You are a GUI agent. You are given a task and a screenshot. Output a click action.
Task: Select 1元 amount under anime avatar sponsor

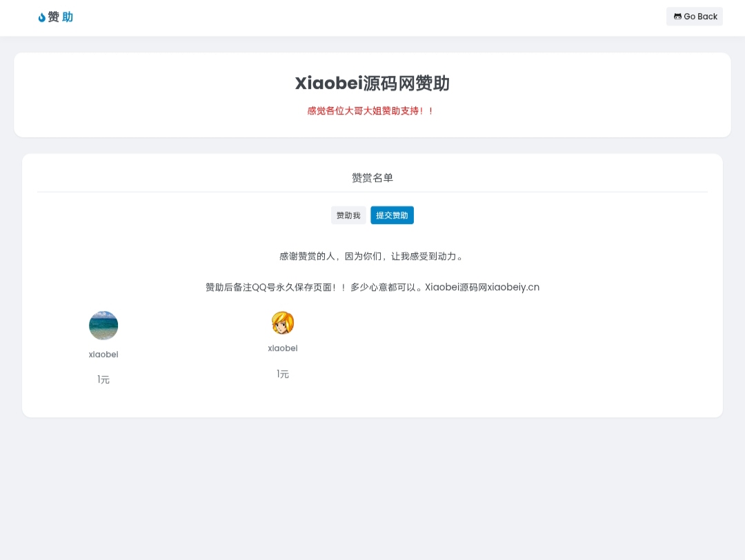(283, 374)
